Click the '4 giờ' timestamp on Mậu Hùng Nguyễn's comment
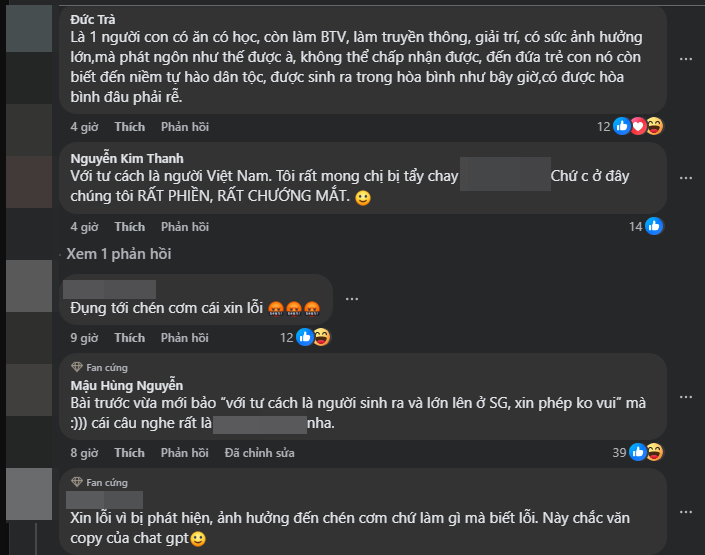705x555 pixels. (84, 453)
